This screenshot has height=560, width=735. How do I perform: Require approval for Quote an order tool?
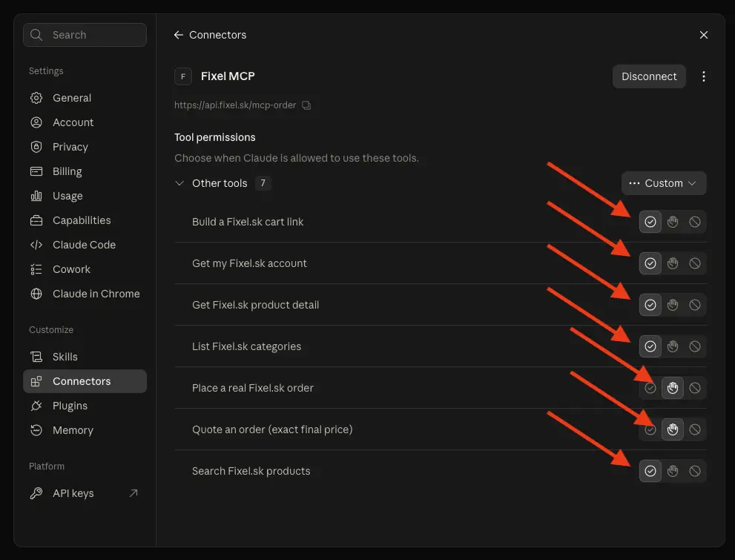[673, 429]
